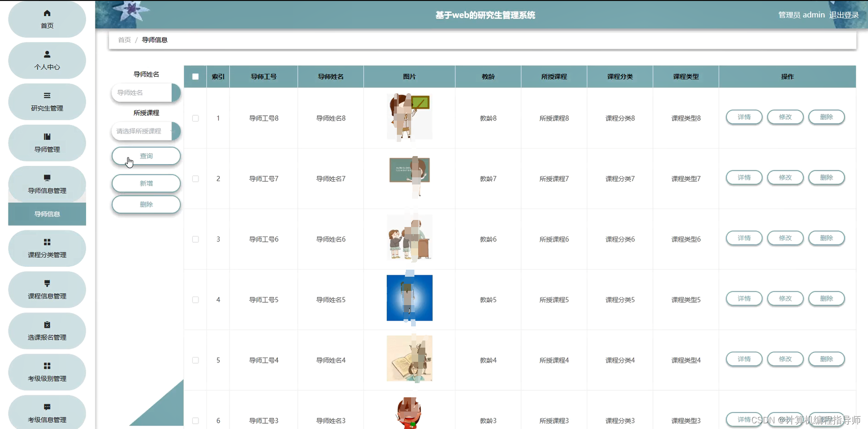868x429 pixels.
Task: Open 详情 for 导师姓名6
Action: click(744, 238)
